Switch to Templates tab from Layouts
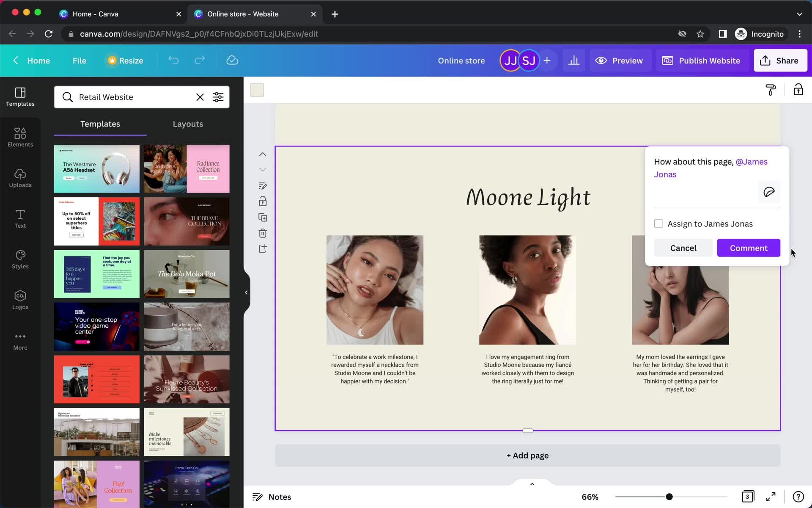 pos(100,124)
